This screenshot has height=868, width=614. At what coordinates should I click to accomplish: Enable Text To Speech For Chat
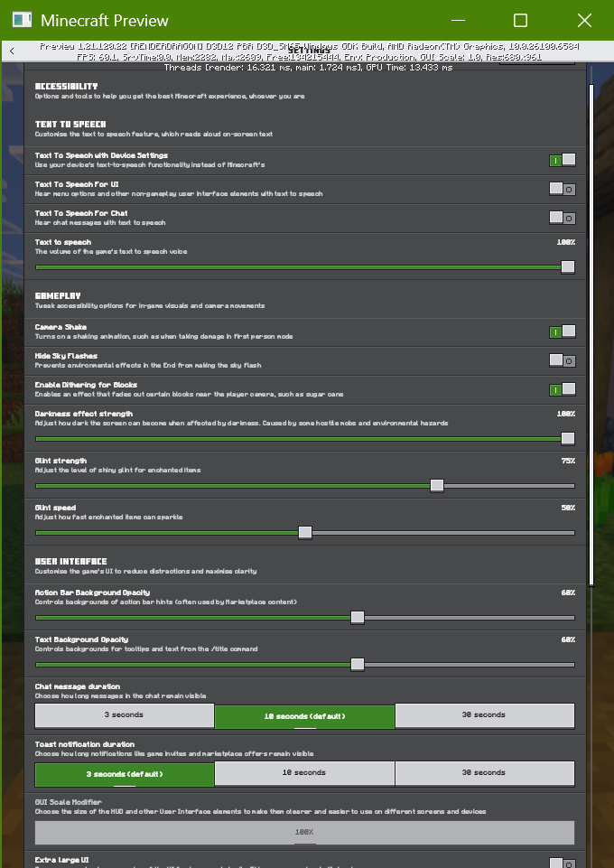562,218
